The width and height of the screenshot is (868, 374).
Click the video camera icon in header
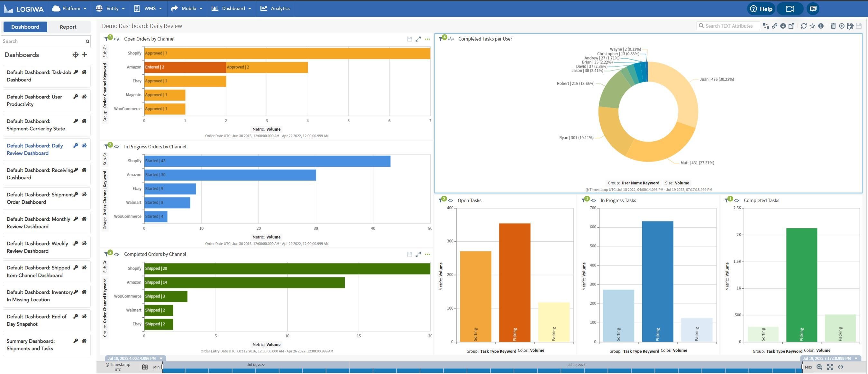[790, 9]
